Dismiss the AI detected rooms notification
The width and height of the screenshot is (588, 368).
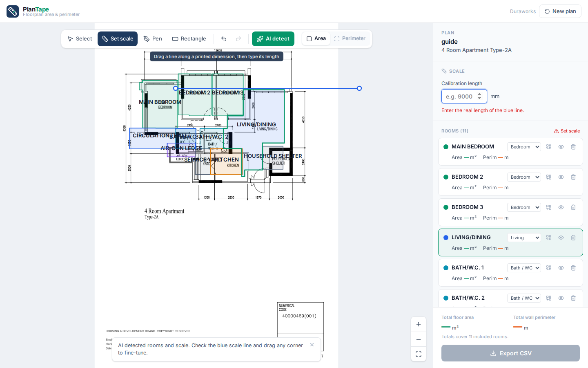coord(312,345)
